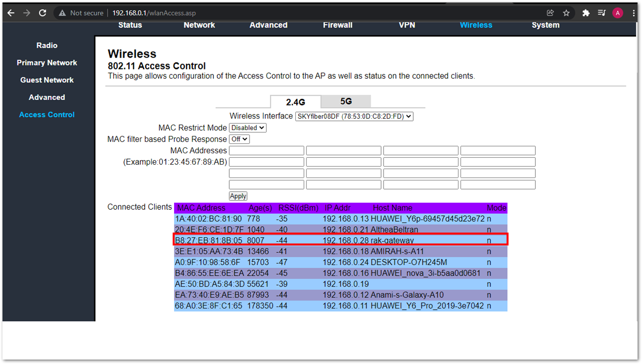Open the Wireless Interface dropdown
Screen dimensions: 642x364
point(354,117)
